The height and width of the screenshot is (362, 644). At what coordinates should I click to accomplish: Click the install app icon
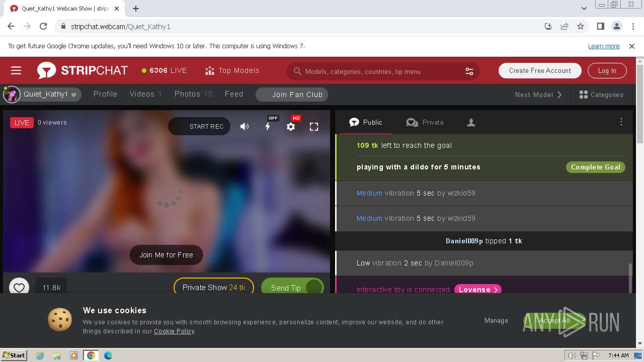[x=548, y=27]
